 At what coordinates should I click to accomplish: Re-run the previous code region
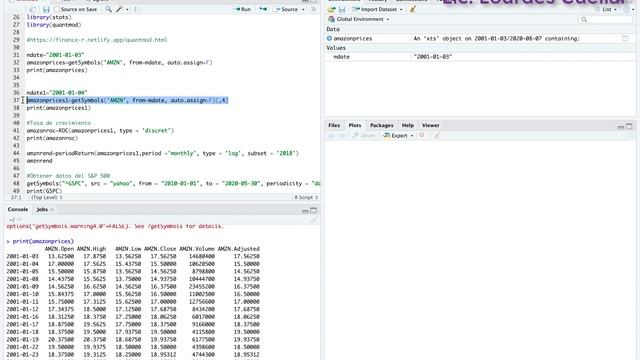click(x=263, y=9)
